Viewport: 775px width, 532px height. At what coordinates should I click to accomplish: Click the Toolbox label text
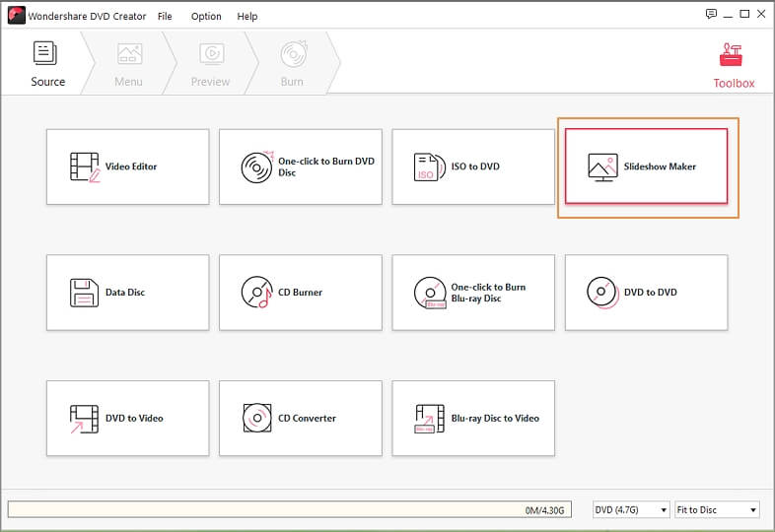(x=734, y=83)
